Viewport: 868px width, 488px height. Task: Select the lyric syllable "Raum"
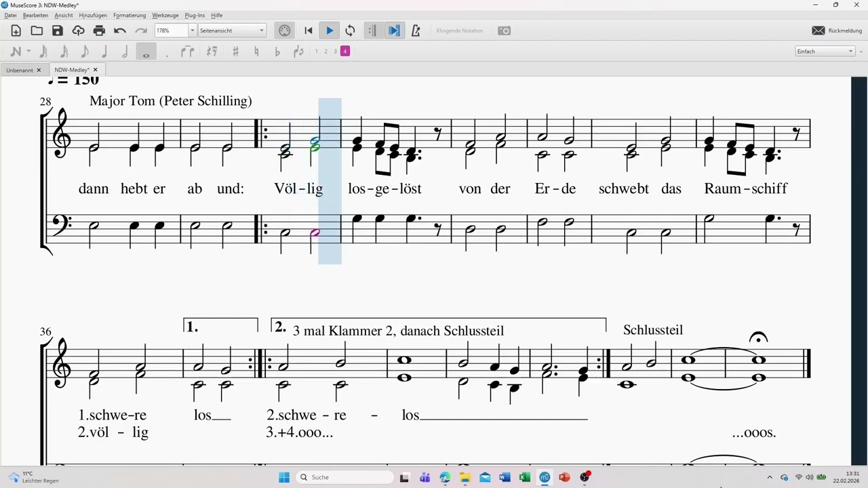(724, 188)
